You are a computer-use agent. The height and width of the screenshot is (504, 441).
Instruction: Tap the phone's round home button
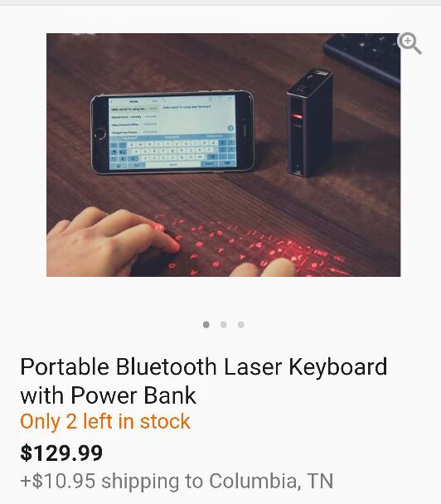(x=100, y=133)
